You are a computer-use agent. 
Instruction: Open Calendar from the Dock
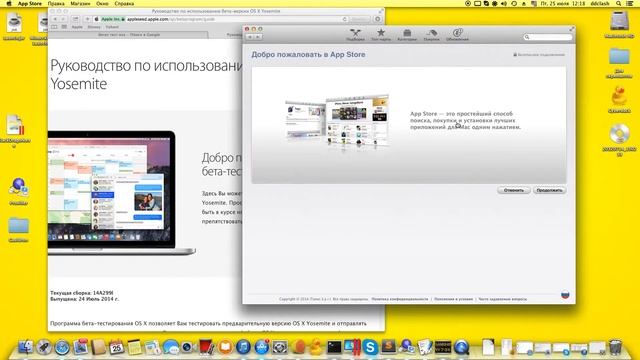point(116,347)
